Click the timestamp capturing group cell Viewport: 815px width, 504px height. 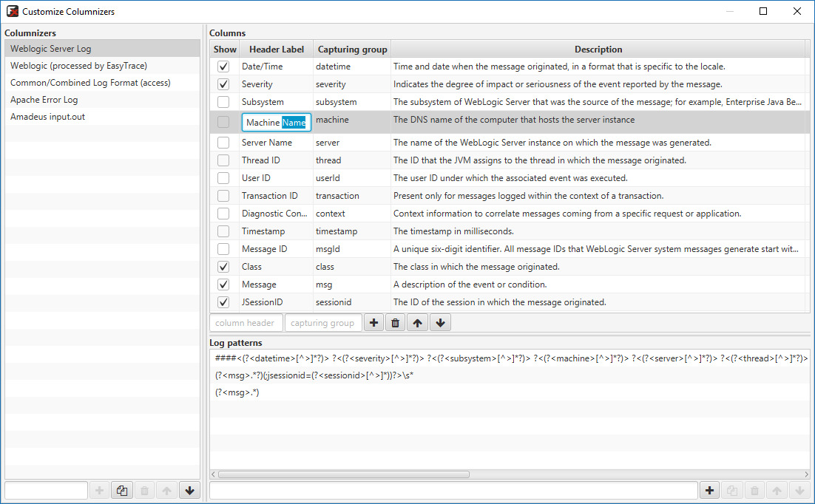click(352, 231)
